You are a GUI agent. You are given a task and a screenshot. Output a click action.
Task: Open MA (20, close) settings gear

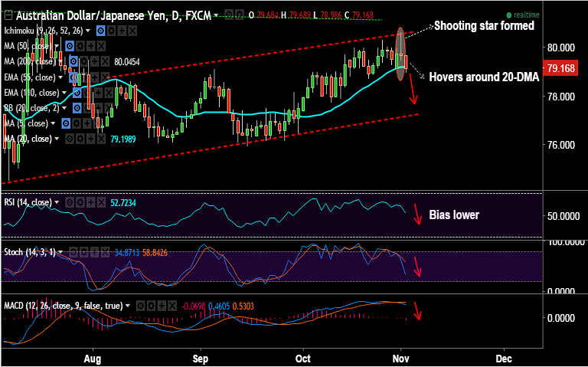80,139
